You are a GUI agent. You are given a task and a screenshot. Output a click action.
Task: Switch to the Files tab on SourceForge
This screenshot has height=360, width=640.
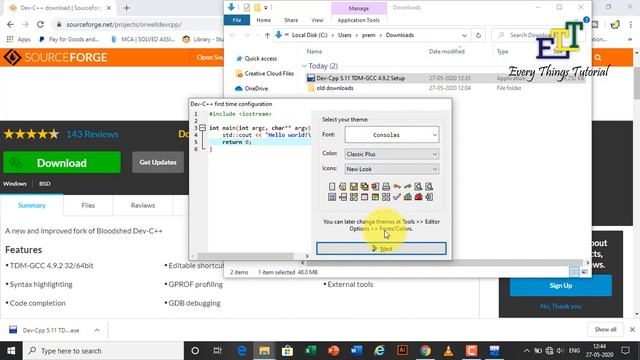88,205
